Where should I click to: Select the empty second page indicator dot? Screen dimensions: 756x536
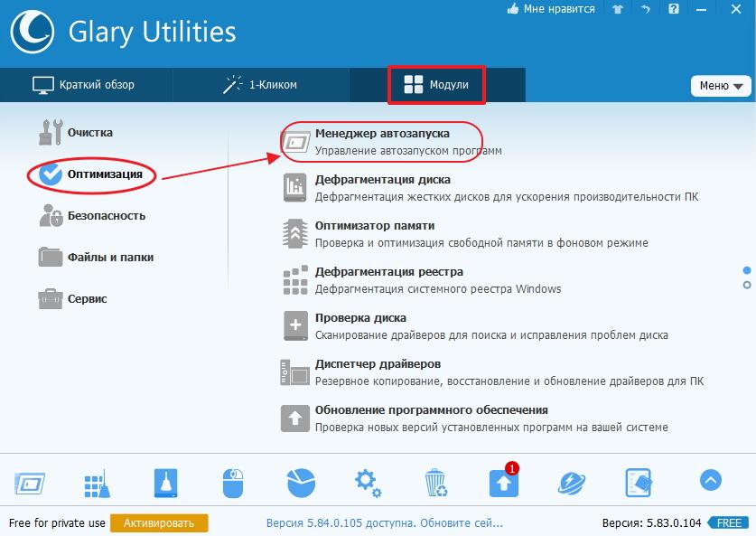pyautogui.click(x=747, y=285)
